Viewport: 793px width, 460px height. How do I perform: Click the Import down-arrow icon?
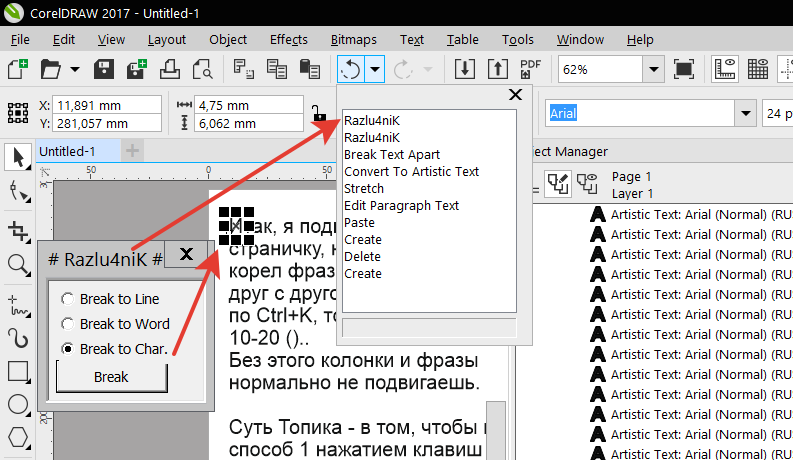[x=465, y=70]
